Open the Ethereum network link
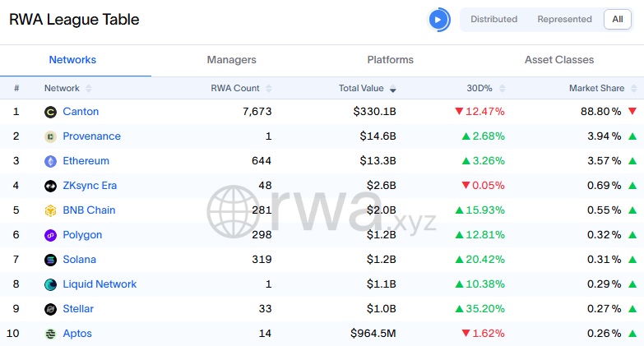Image resolution: width=644 pixels, height=346 pixels. pos(86,161)
